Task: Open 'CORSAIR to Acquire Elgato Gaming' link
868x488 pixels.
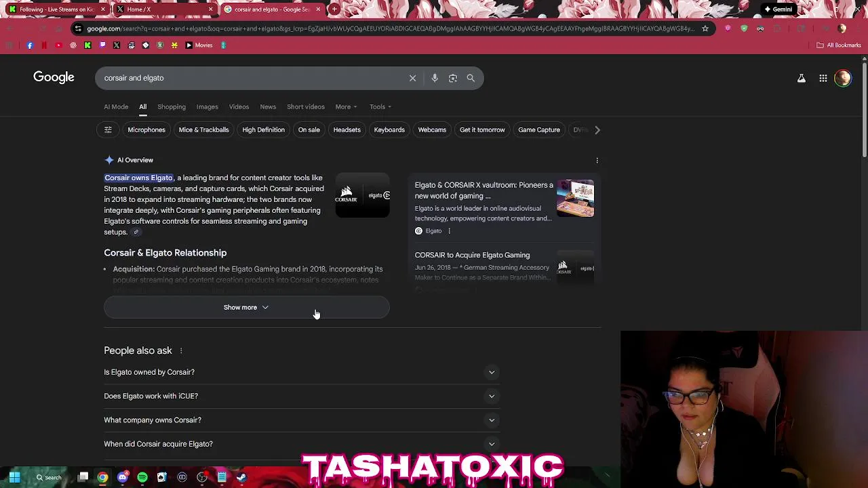Action: pyautogui.click(x=472, y=256)
